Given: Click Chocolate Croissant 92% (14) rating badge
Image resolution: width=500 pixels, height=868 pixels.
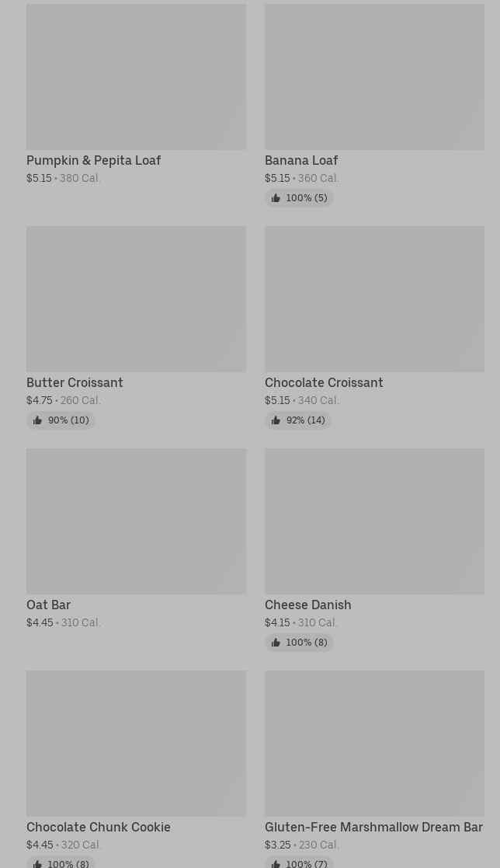Looking at the screenshot, I should [x=298, y=420].
